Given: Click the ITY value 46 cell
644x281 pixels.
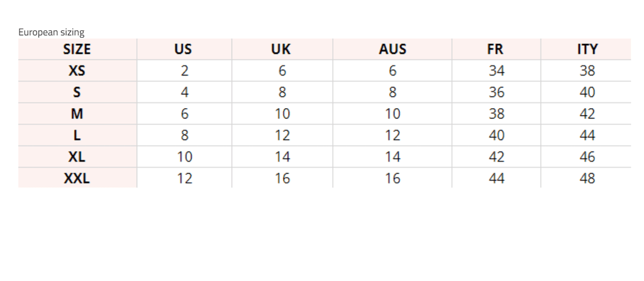Looking at the screenshot, I should (587, 157).
